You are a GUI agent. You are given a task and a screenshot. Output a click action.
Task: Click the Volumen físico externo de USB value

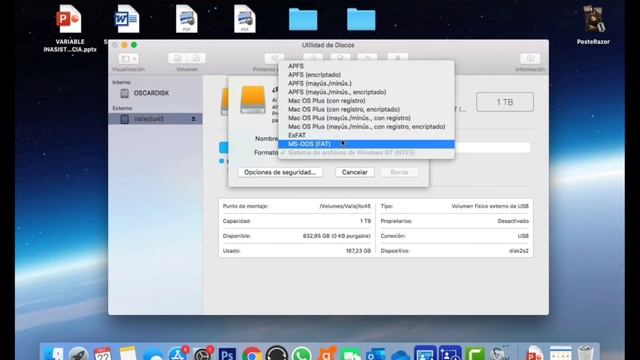490,206
